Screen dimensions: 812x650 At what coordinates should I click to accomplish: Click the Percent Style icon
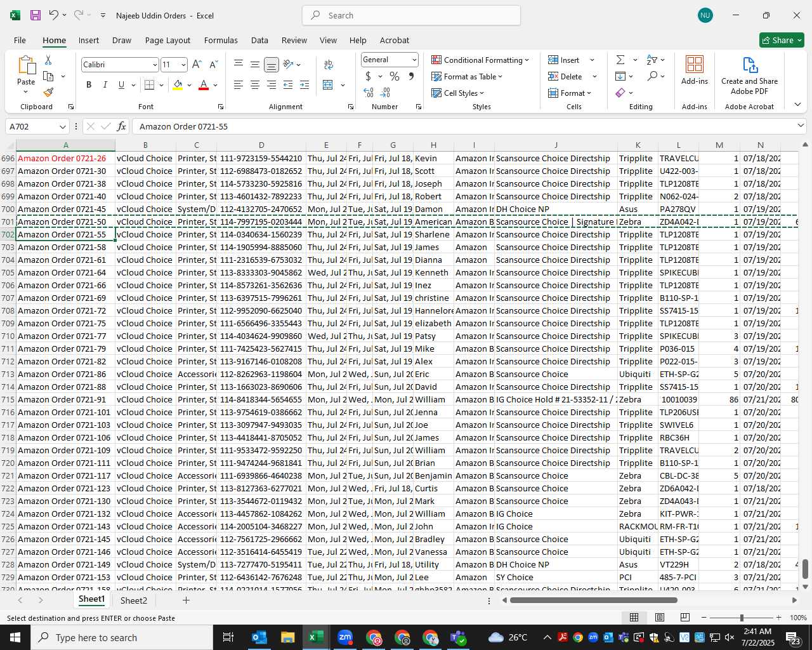coord(395,76)
